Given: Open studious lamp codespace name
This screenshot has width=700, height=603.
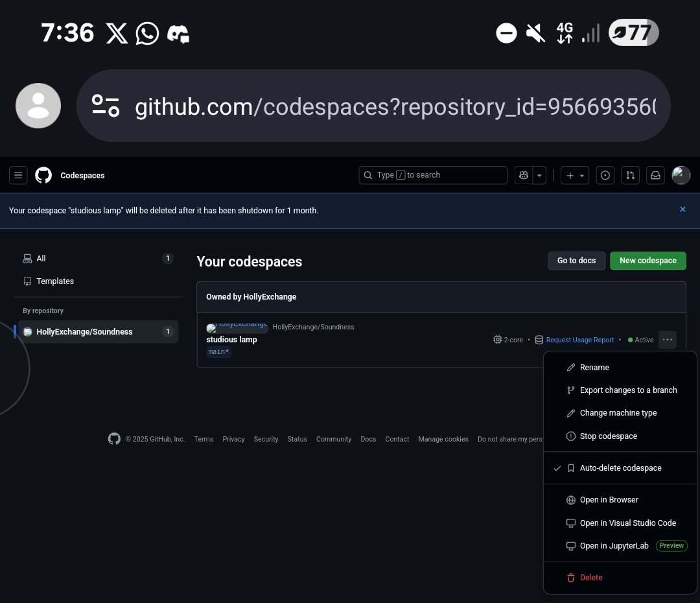Looking at the screenshot, I should (x=231, y=340).
